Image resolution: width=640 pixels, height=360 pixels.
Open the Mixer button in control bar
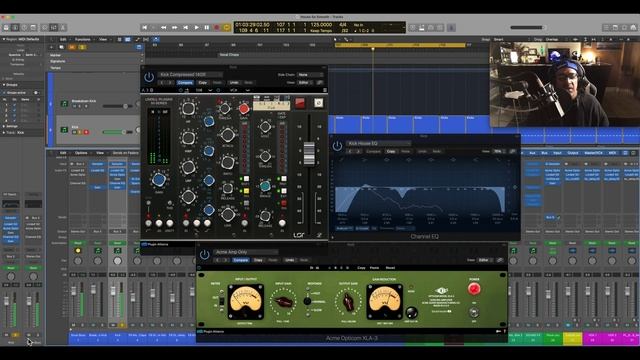point(53,27)
